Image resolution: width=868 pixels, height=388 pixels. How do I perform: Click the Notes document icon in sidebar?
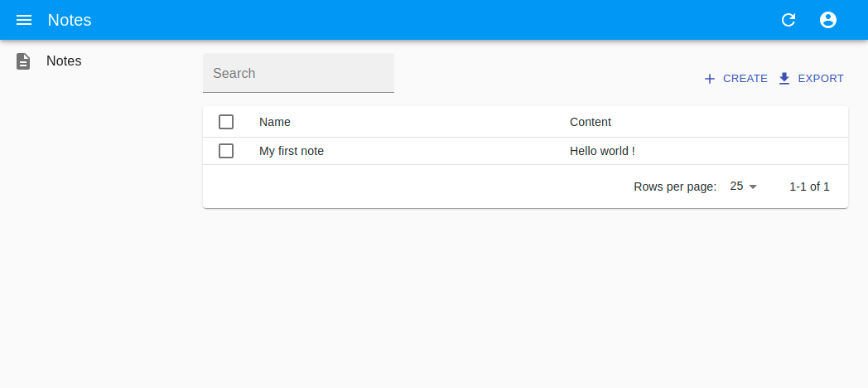tap(24, 61)
